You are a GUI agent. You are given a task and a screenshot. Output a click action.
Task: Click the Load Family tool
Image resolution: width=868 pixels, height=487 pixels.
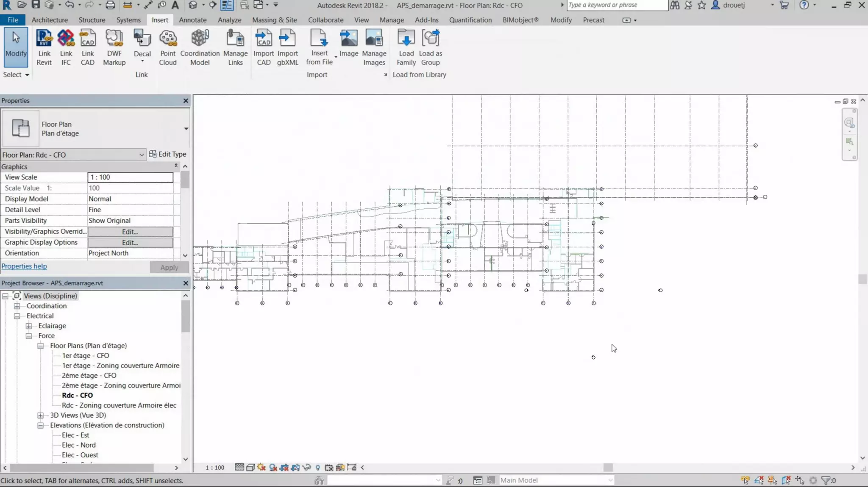pyautogui.click(x=406, y=47)
